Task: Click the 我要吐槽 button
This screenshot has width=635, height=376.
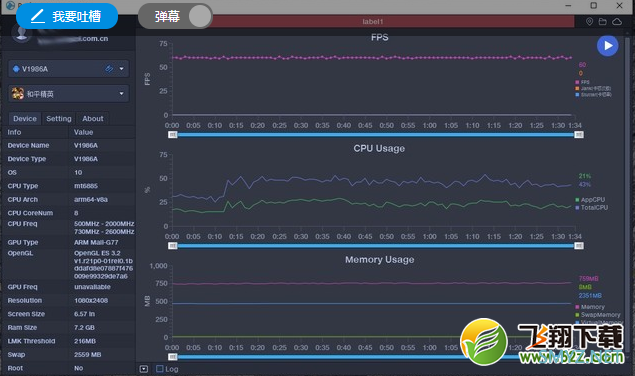Action: (x=67, y=16)
